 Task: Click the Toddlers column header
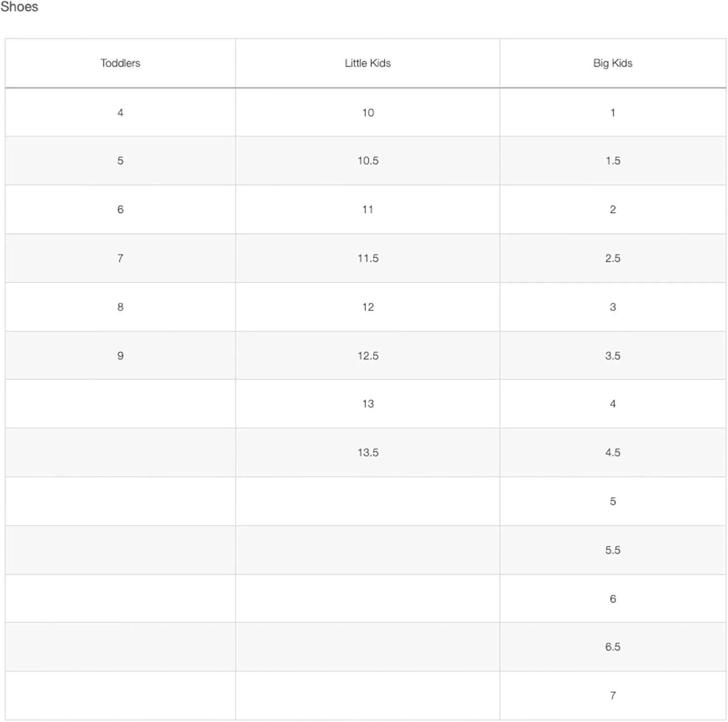click(x=120, y=63)
